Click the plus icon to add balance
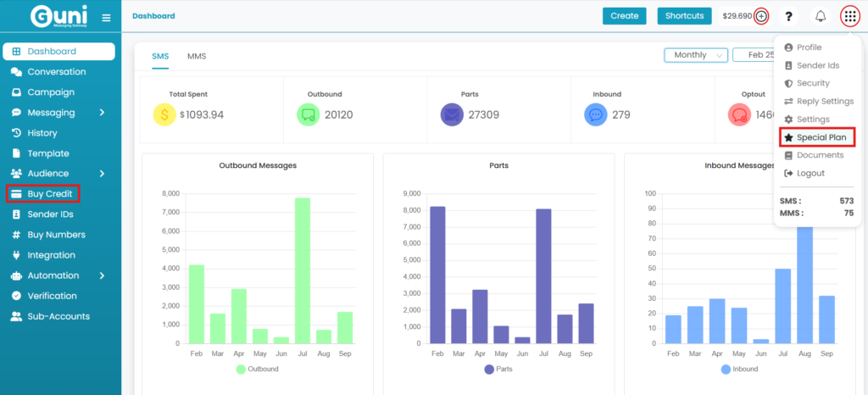868x395 pixels. coord(761,16)
